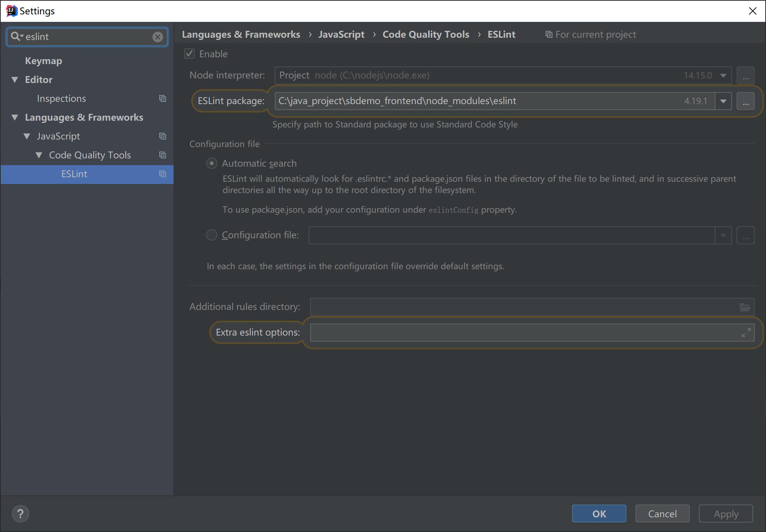Click the Additional rules directory folder icon
766x532 pixels.
pos(745,307)
